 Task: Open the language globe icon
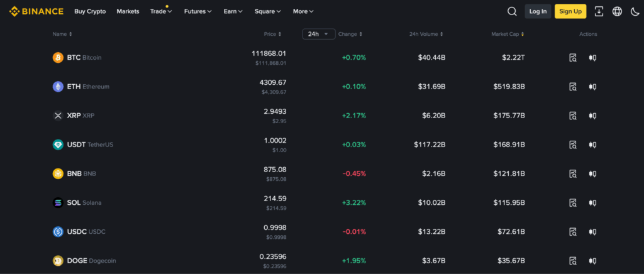pos(616,11)
